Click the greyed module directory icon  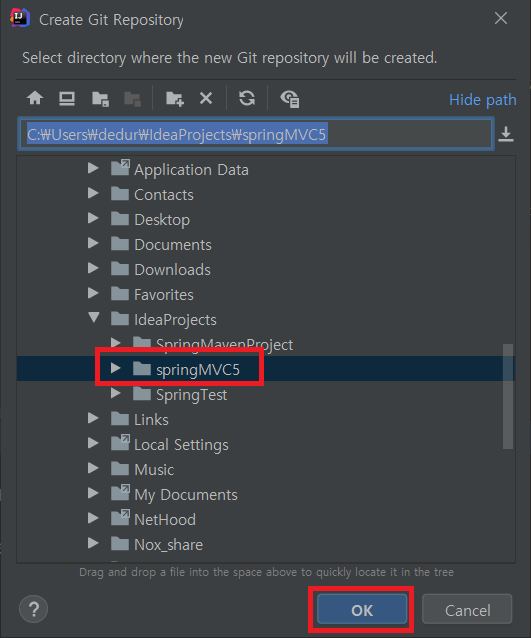[x=133, y=98]
